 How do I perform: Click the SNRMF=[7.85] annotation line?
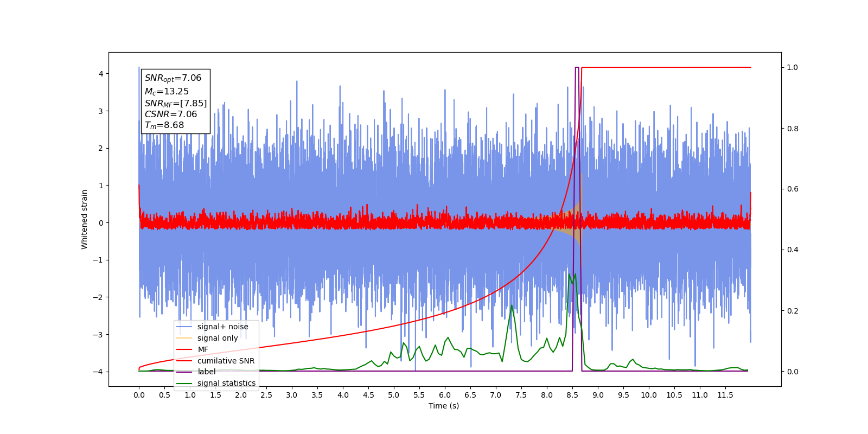176,104
